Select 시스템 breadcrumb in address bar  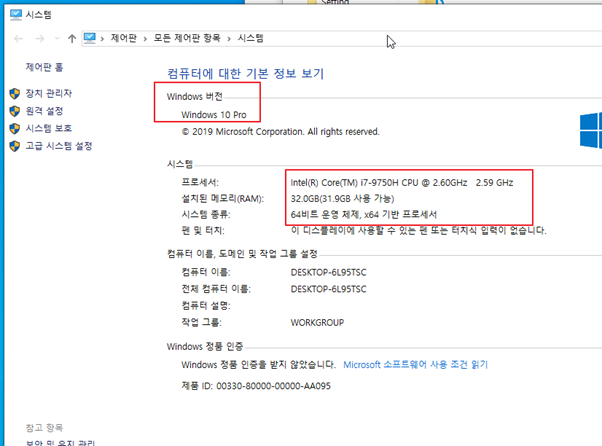250,38
